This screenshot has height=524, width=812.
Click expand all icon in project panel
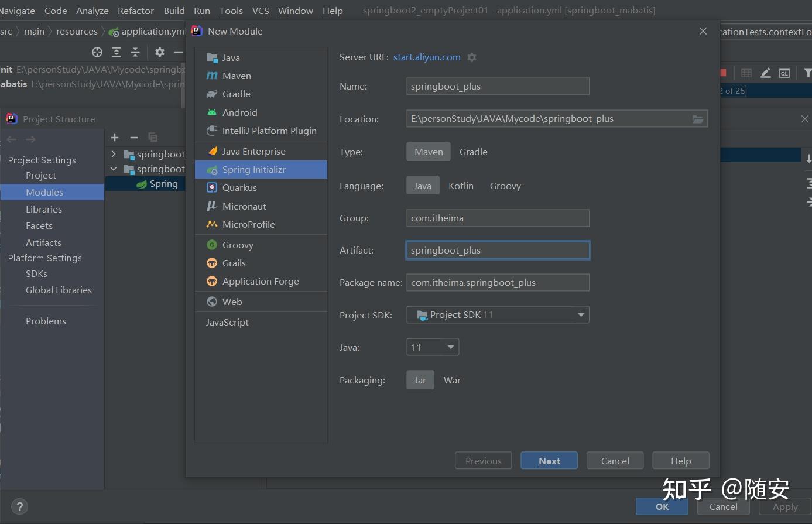click(x=117, y=52)
